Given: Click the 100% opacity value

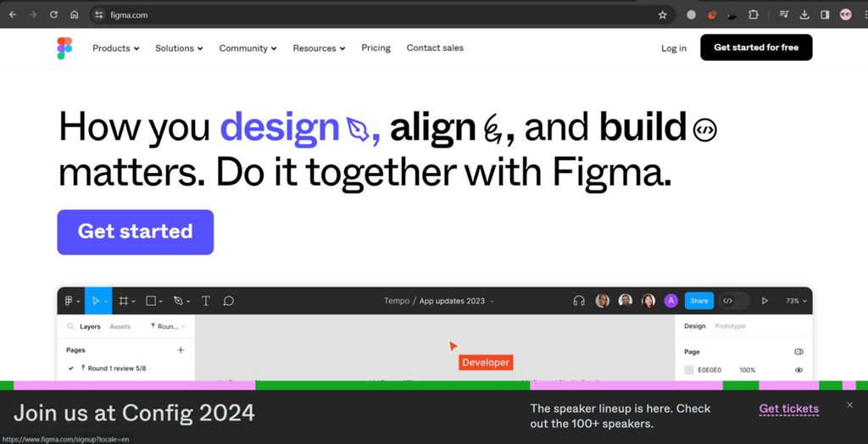Looking at the screenshot, I should 748,369.
